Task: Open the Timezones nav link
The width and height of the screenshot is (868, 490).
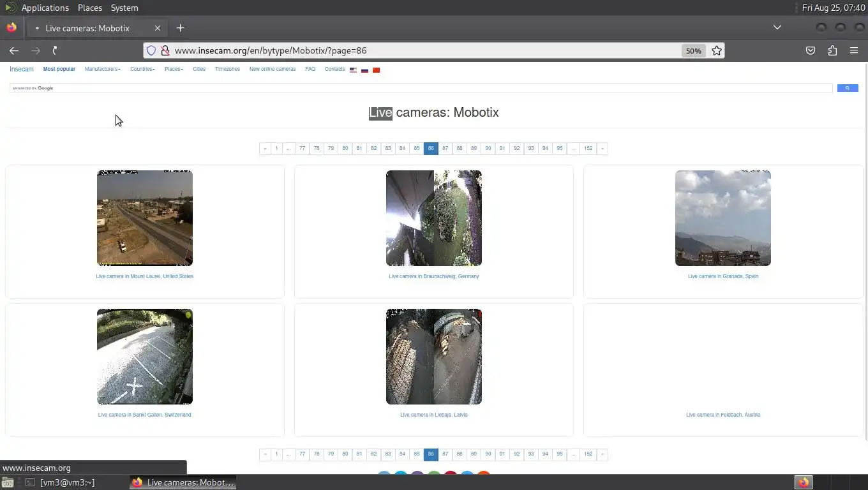Action: pos(227,69)
